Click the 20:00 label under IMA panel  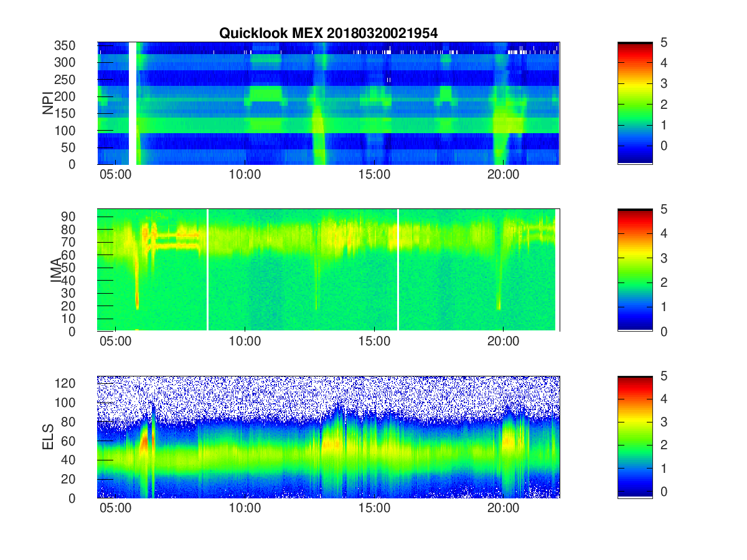click(503, 342)
